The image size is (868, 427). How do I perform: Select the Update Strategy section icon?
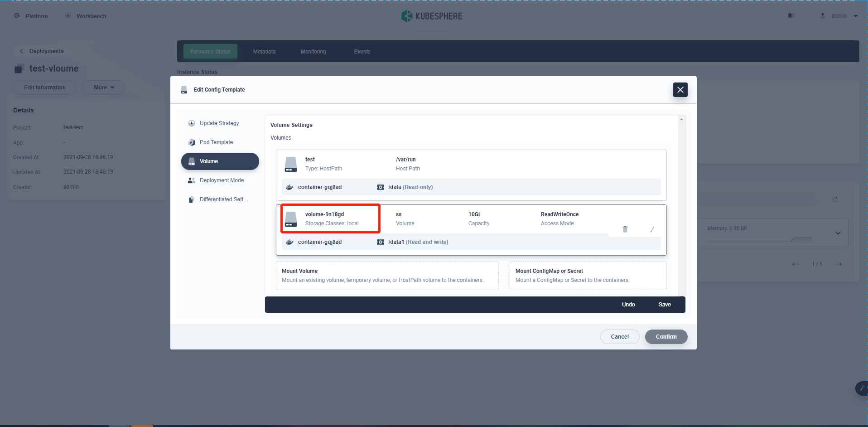tap(191, 123)
